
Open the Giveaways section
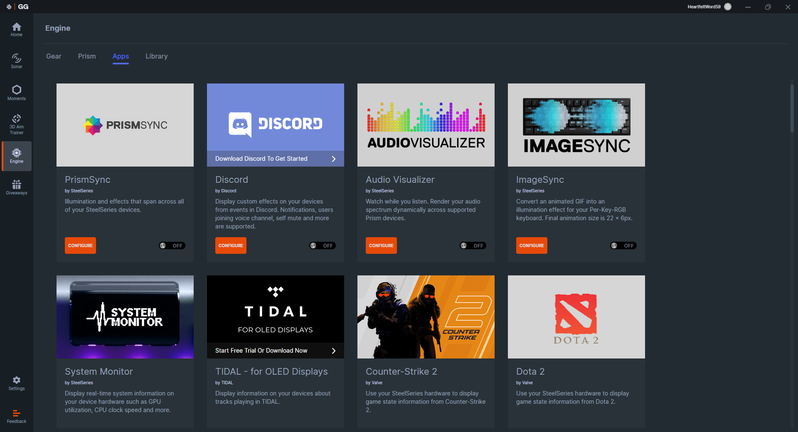pyautogui.click(x=16, y=187)
